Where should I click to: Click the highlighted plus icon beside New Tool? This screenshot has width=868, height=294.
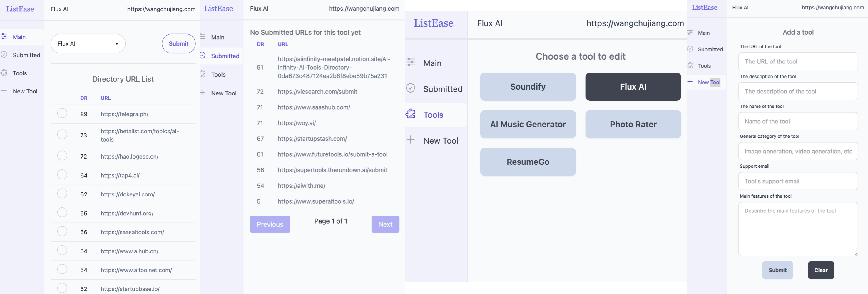[690, 82]
